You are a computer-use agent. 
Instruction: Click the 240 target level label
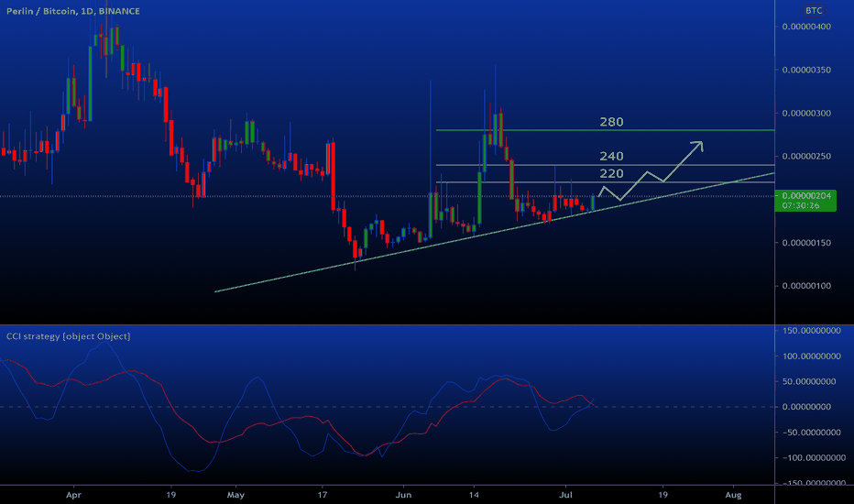tap(611, 157)
